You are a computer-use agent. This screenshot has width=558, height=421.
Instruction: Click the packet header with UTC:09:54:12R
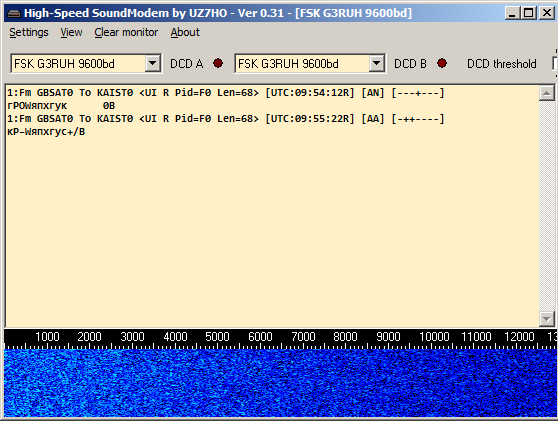click(x=226, y=93)
